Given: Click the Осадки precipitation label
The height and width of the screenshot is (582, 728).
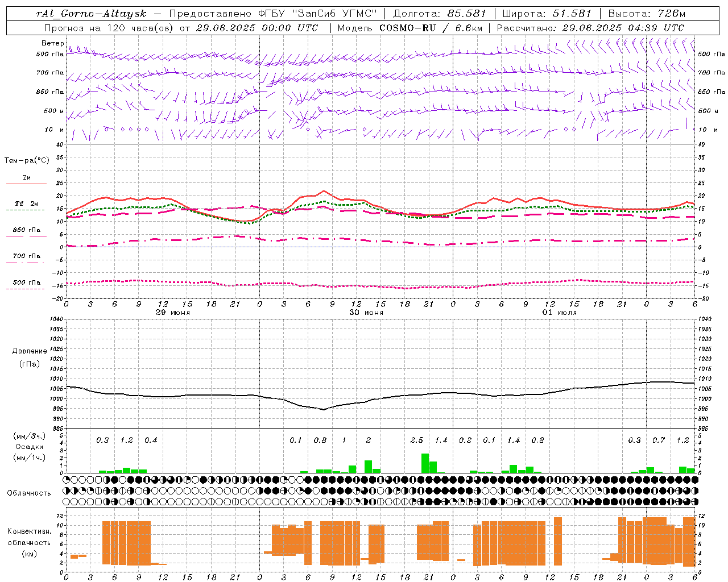Looking at the screenshot, I should [x=30, y=447].
